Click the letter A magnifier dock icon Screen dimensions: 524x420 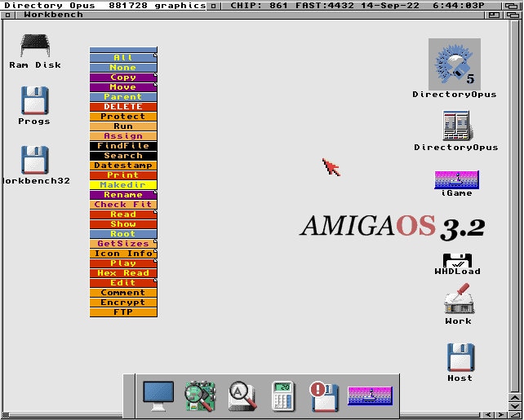[x=242, y=396]
